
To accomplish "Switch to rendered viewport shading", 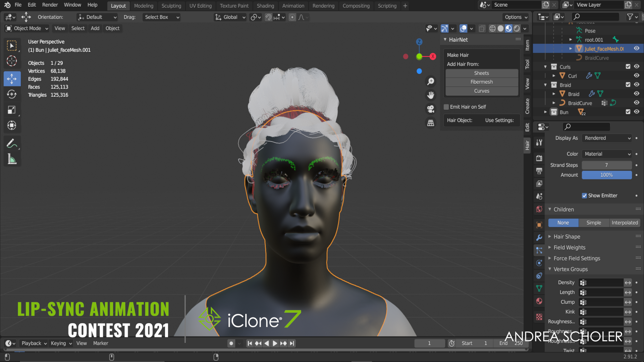I will pos(517,28).
